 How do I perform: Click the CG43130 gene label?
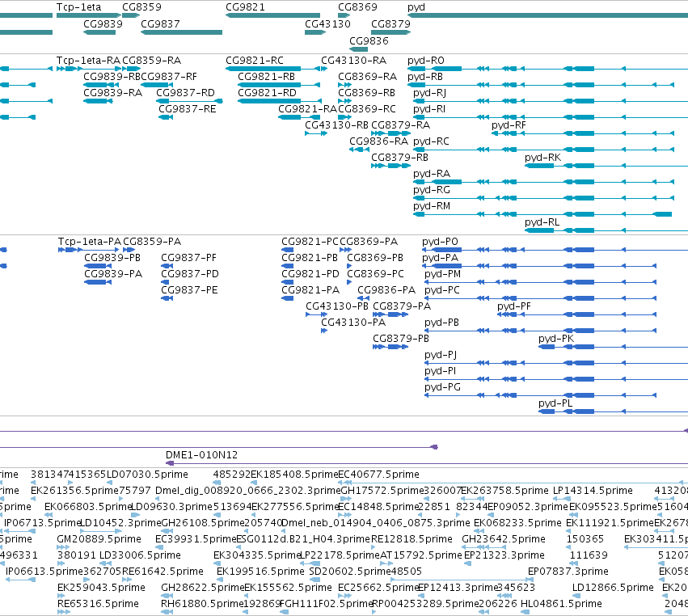pos(327,23)
